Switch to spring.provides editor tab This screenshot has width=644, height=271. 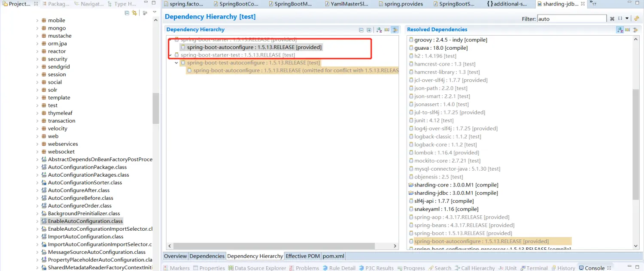tap(400, 4)
